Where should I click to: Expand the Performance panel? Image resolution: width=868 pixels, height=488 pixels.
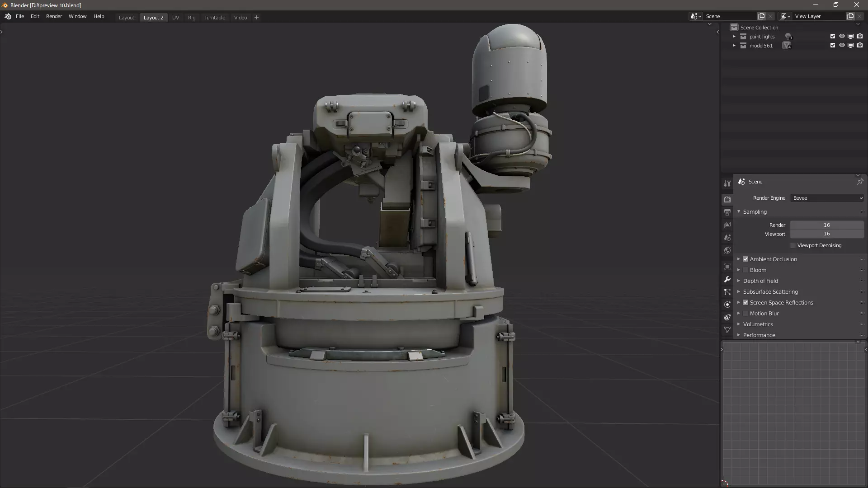click(739, 335)
